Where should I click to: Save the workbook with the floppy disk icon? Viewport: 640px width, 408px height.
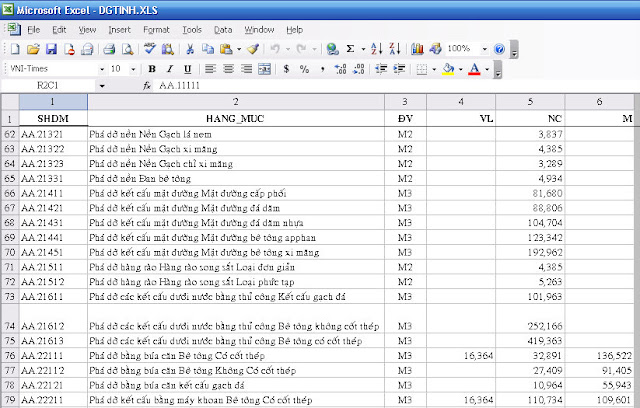pyautogui.click(x=51, y=49)
